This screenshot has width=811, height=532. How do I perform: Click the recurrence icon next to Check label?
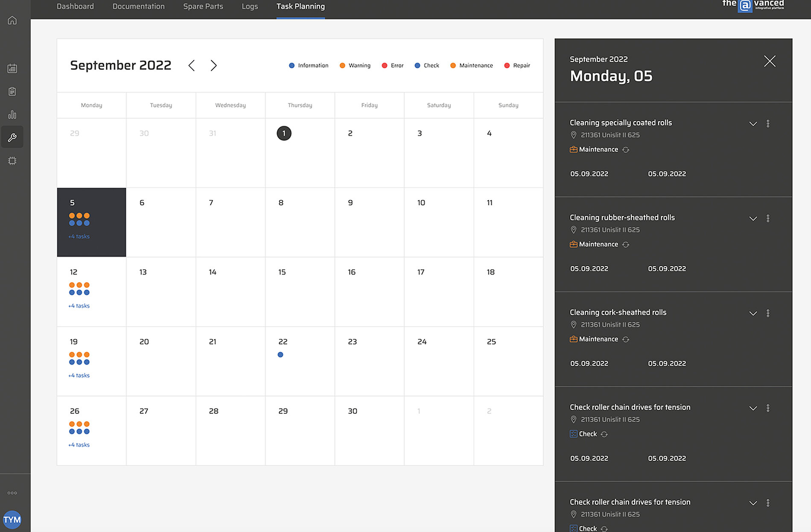point(604,434)
